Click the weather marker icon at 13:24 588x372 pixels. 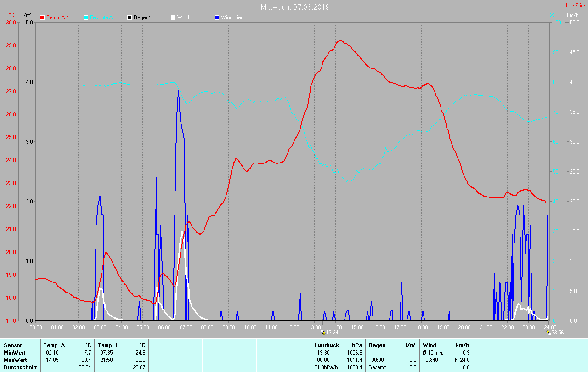[323, 332]
